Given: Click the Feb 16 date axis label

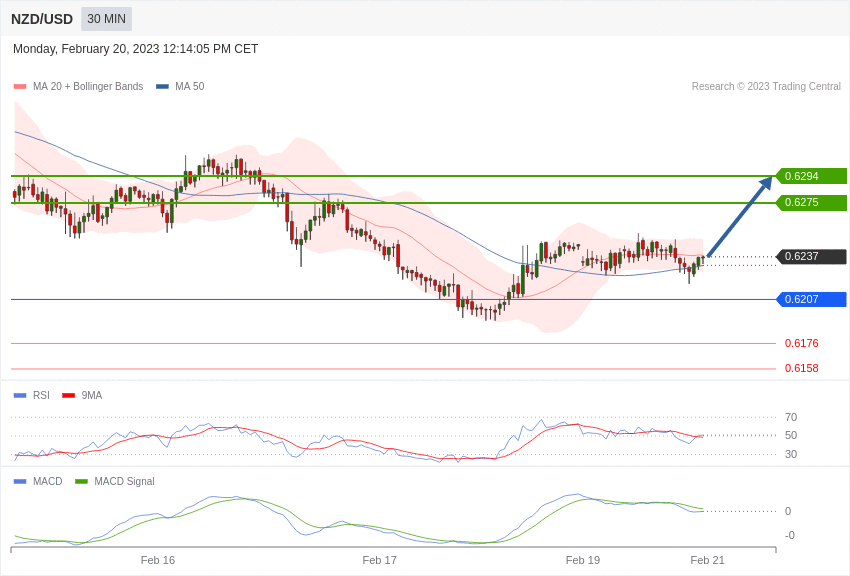Looking at the screenshot, I should tap(158, 560).
